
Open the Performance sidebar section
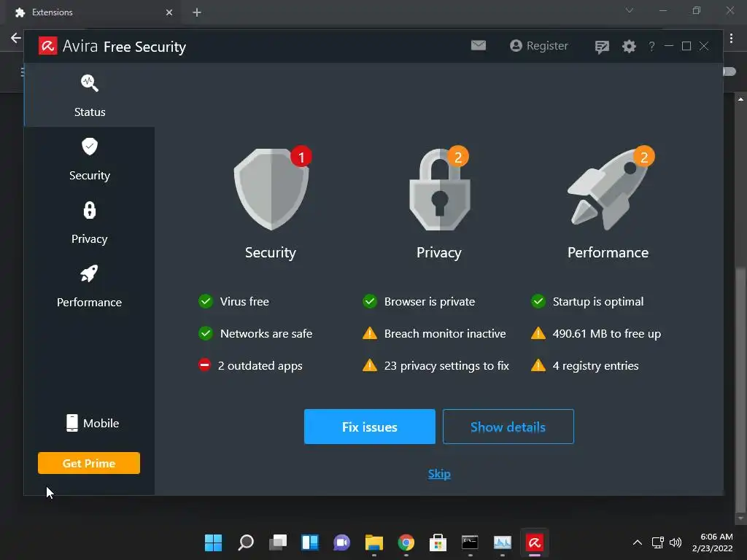90,286
